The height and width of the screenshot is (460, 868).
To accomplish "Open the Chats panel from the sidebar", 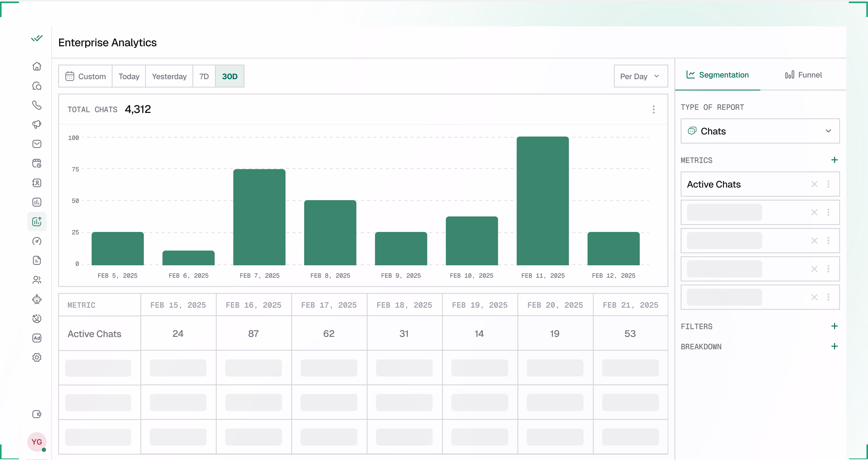I will click(37, 86).
